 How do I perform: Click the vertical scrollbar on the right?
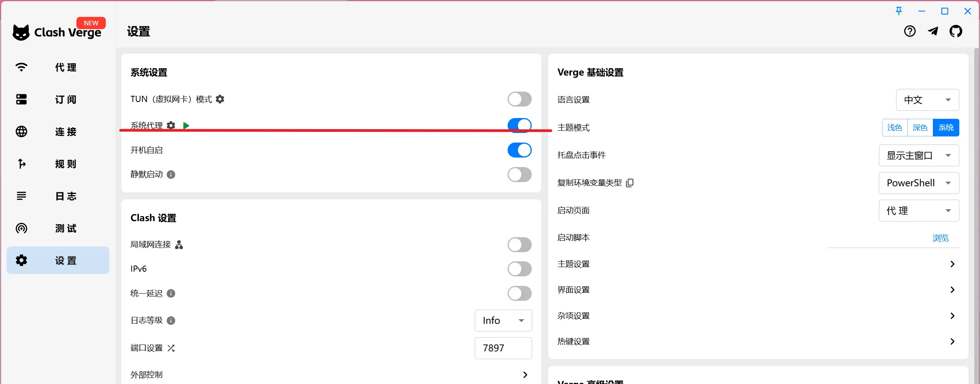(x=977, y=192)
